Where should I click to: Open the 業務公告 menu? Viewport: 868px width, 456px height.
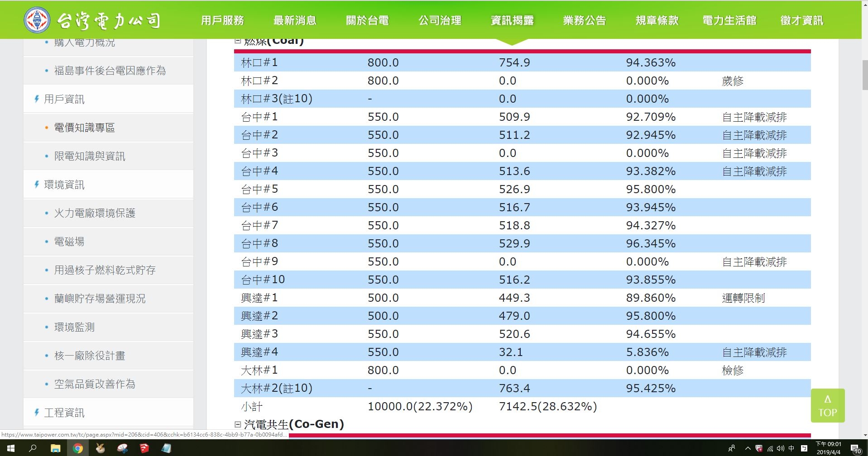pos(585,20)
